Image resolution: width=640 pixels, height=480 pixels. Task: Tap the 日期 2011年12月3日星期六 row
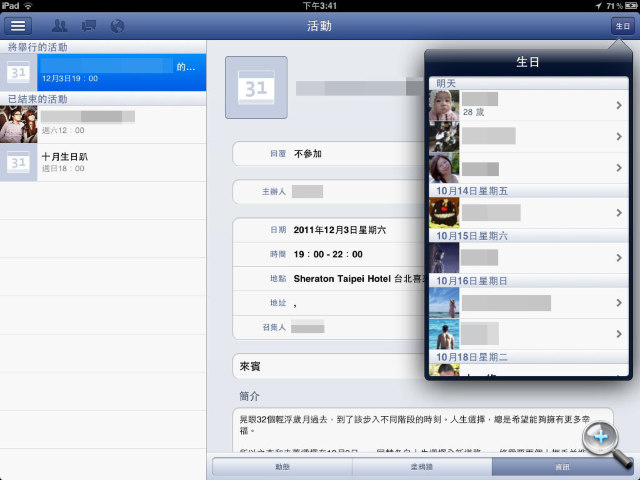click(x=329, y=230)
